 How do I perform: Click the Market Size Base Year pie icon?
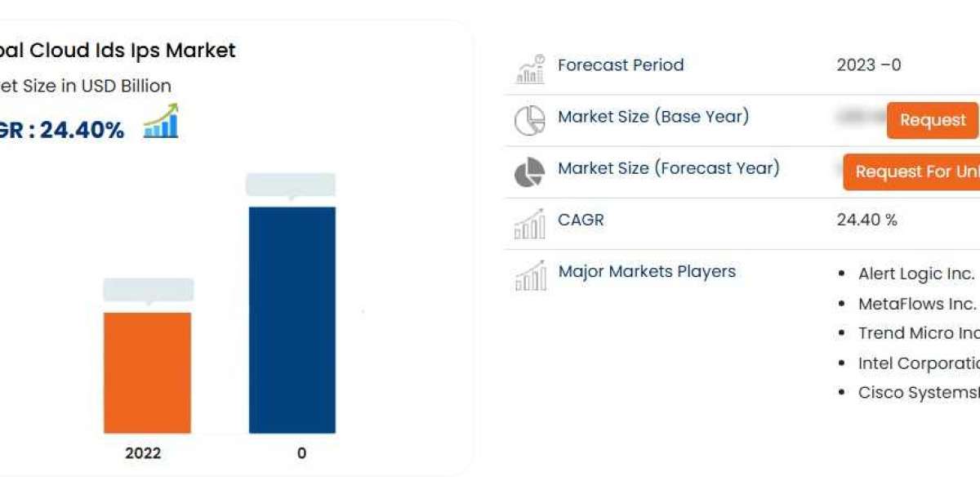(x=530, y=121)
